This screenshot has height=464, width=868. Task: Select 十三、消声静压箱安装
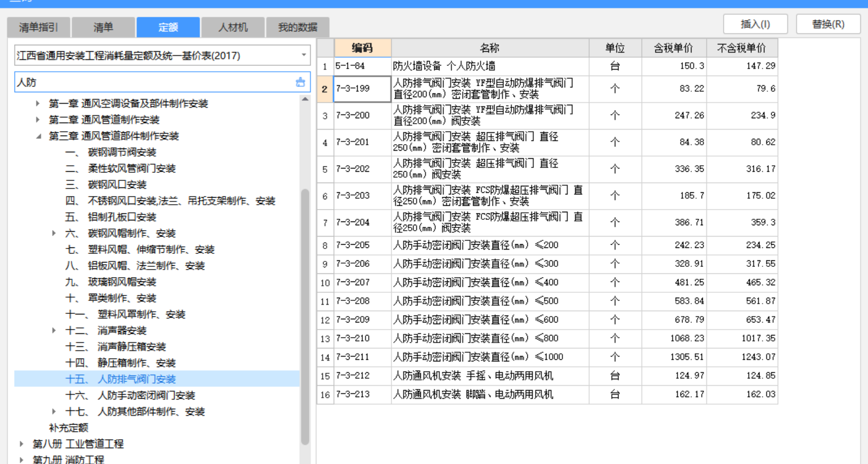[x=116, y=347]
